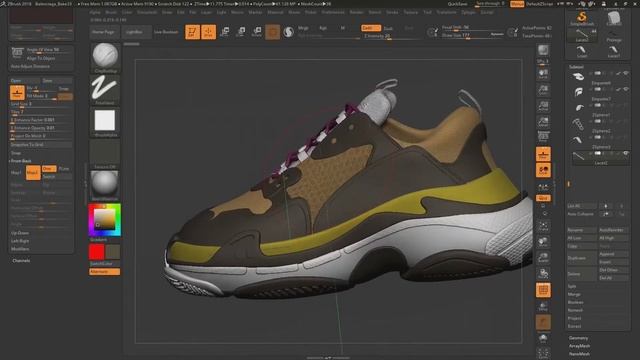Click the red color swatch

(x=97, y=252)
